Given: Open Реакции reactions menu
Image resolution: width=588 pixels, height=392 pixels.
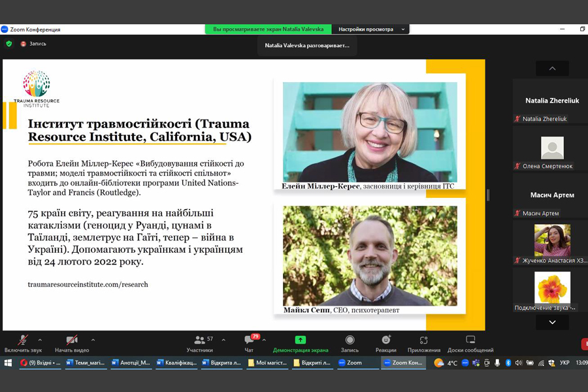Looking at the screenshot, I should tap(386, 344).
